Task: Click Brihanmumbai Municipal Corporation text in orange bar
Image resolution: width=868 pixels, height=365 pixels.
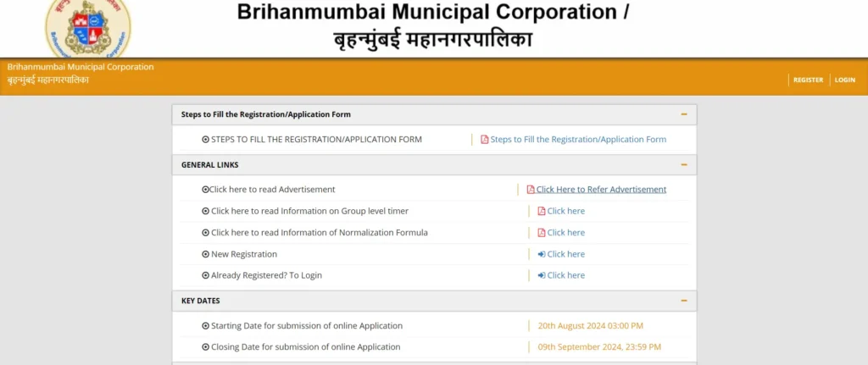Action: pyautogui.click(x=81, y=67)
